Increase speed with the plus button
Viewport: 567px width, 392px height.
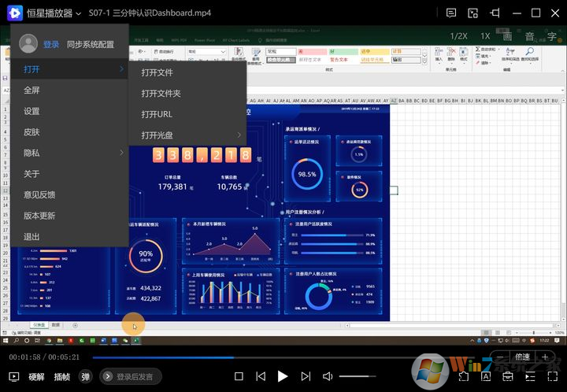pyautogui.click(x=545, y=357)
